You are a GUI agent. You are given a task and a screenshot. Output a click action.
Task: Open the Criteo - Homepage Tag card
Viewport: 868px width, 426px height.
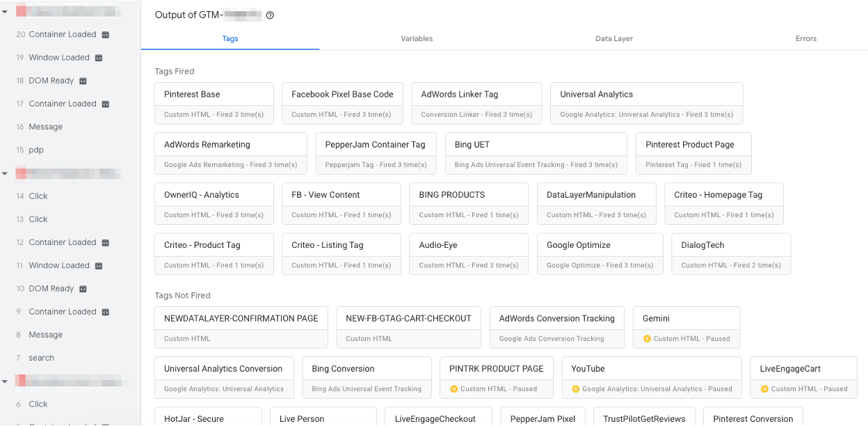(724, 204)
